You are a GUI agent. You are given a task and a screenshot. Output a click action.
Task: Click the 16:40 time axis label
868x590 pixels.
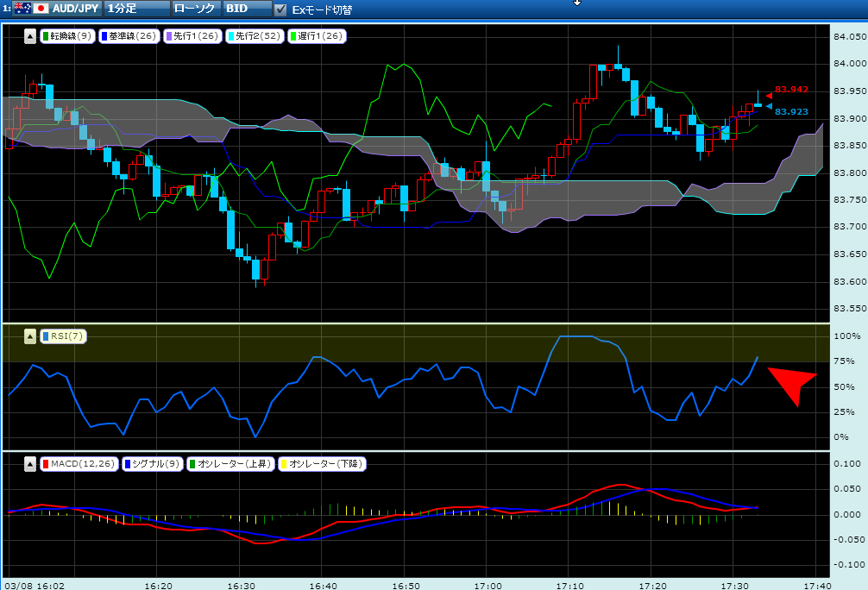tap(324, 586)
